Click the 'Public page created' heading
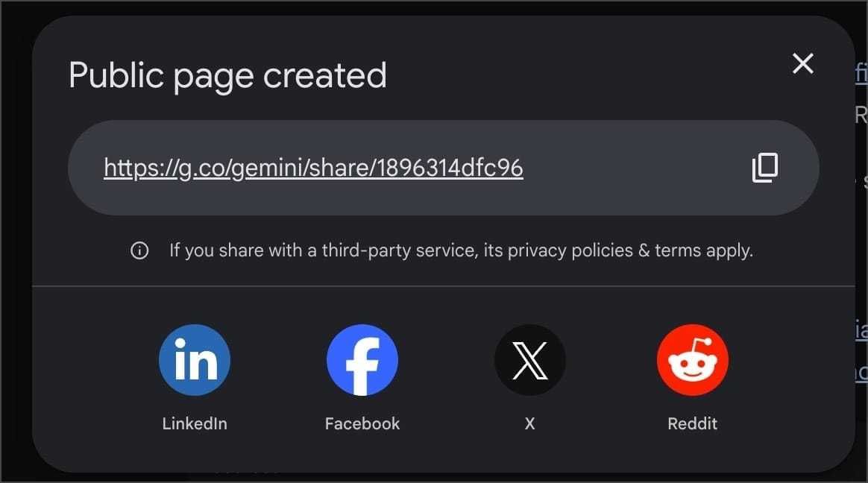This screenshot has width=868, height=483. coord(227,76)
